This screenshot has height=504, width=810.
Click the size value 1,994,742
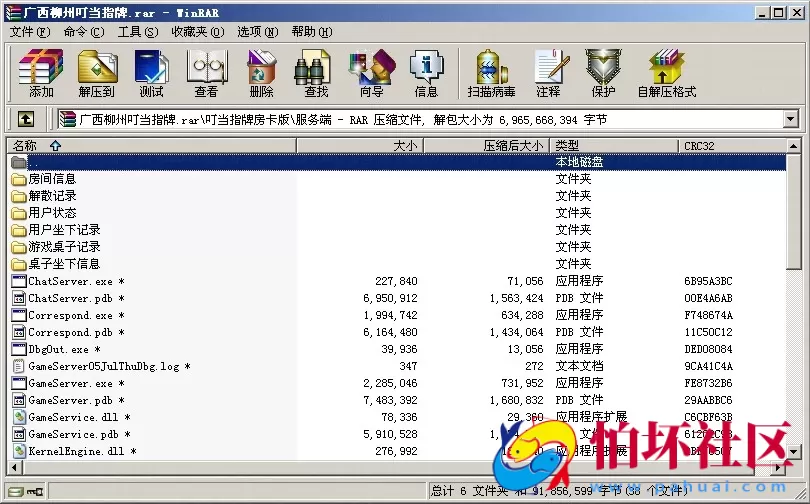click(x=390, y=316)
